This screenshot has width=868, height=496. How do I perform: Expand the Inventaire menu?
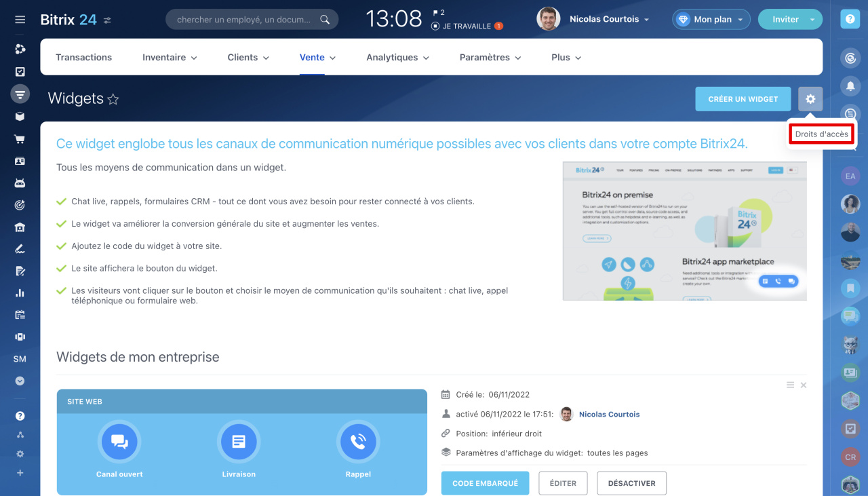tap(170, 58)
